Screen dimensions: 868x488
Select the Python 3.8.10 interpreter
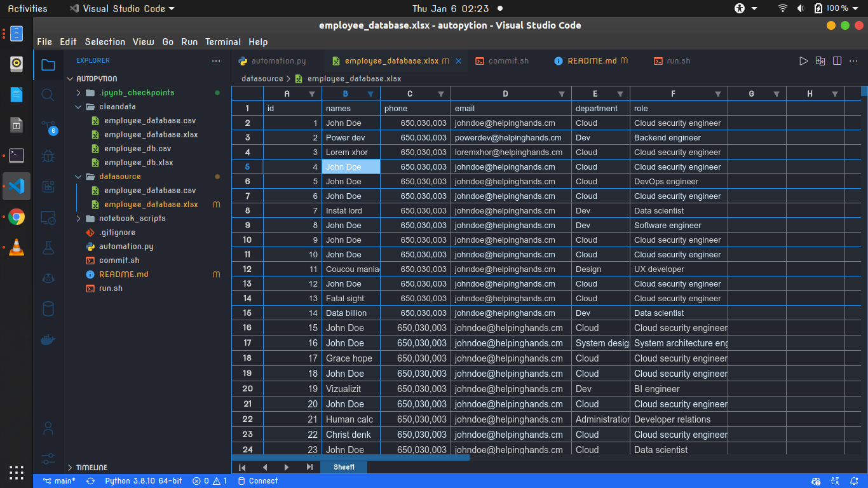pos(143,481)
